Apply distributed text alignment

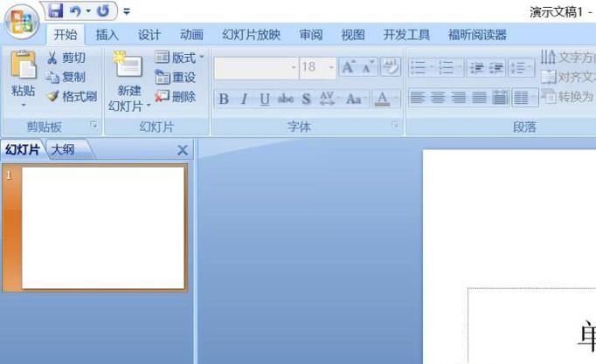[x=500, y=98]
